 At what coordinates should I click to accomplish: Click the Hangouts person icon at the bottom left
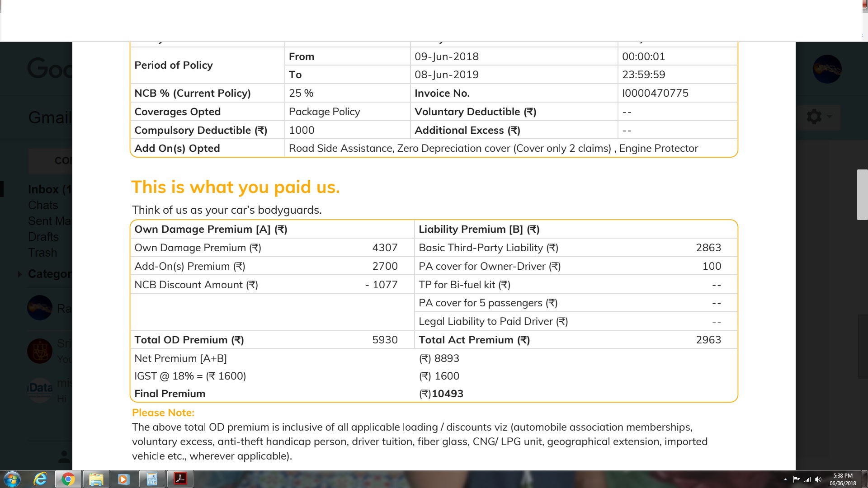[x=65, y=456]
